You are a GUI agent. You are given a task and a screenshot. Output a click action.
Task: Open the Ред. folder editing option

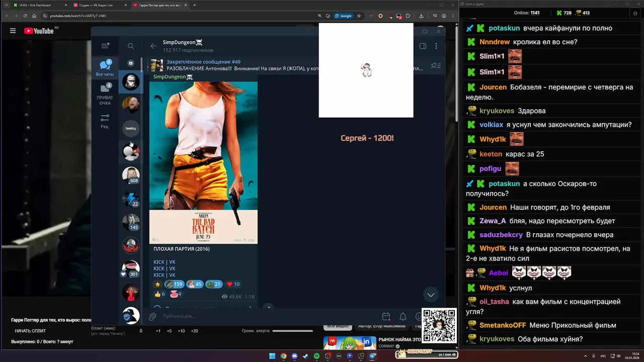tap(105, 121)
